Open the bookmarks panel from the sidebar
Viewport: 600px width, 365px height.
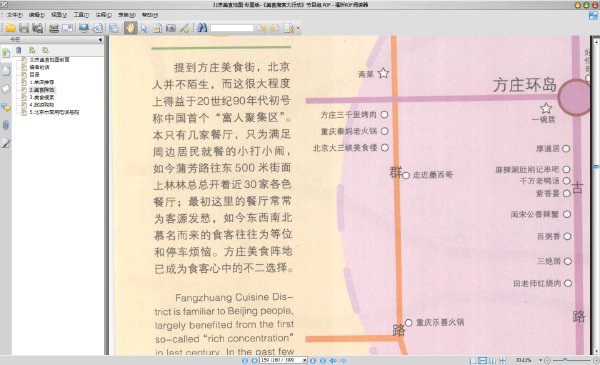(x=6, y=53)
